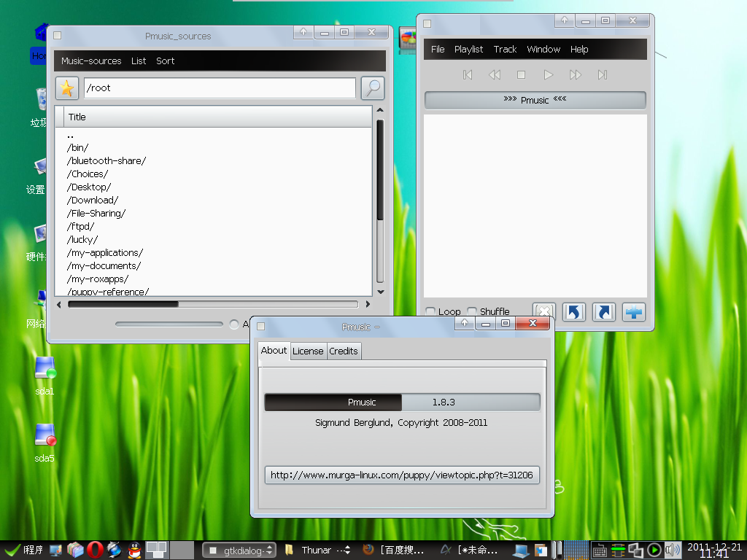
Task: Switch to the License tab
Action: [x=309, y=351]
